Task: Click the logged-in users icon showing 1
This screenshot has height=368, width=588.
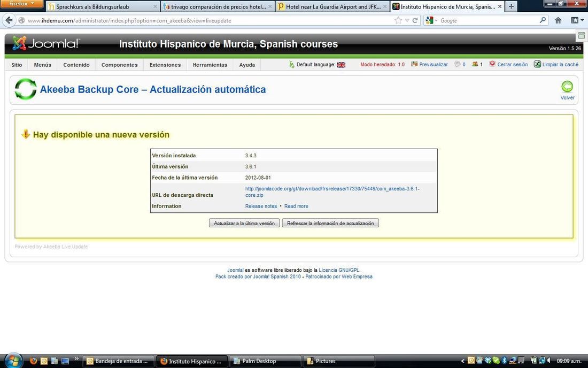Action: (475, 64)
